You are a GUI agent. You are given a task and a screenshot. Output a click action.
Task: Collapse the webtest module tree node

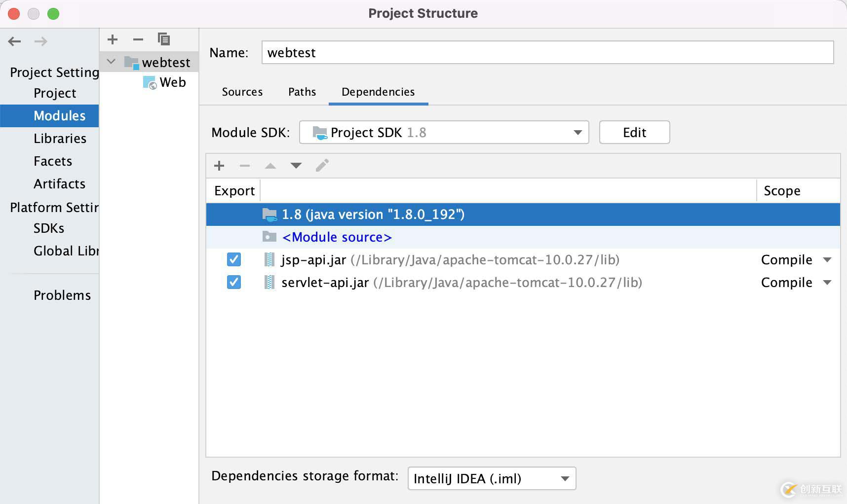point(112,62)
